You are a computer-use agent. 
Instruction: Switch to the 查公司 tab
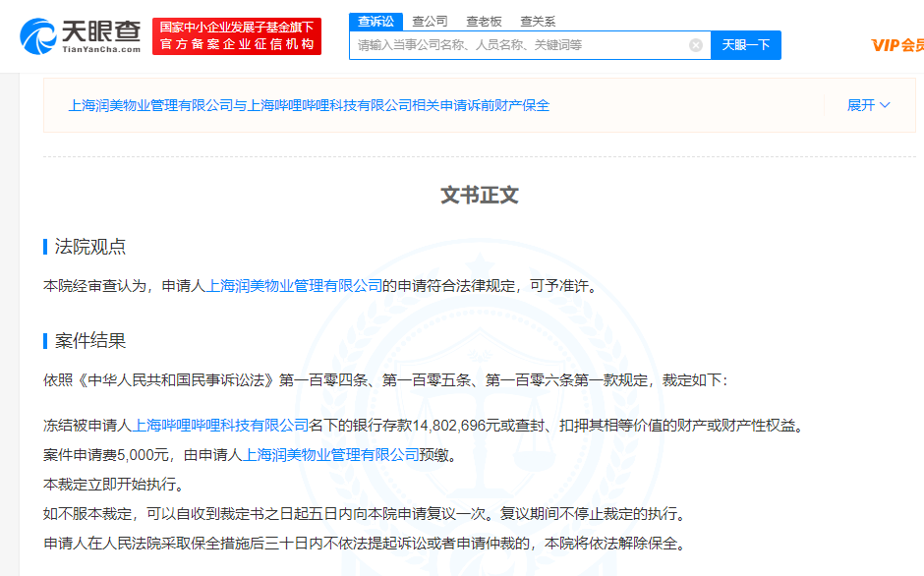(x=430, y=21)
